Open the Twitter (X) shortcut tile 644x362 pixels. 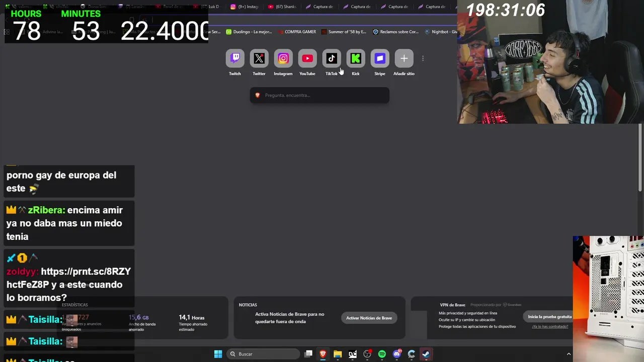[x=259, y=58]
